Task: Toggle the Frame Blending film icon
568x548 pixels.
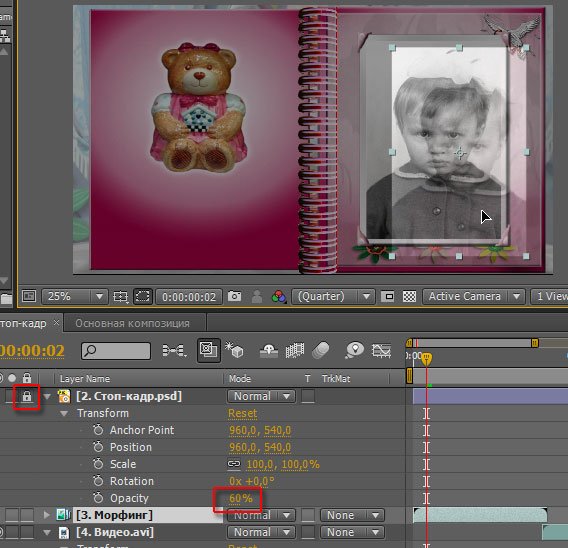Action: pyautogui.click(x=295, y=351)
